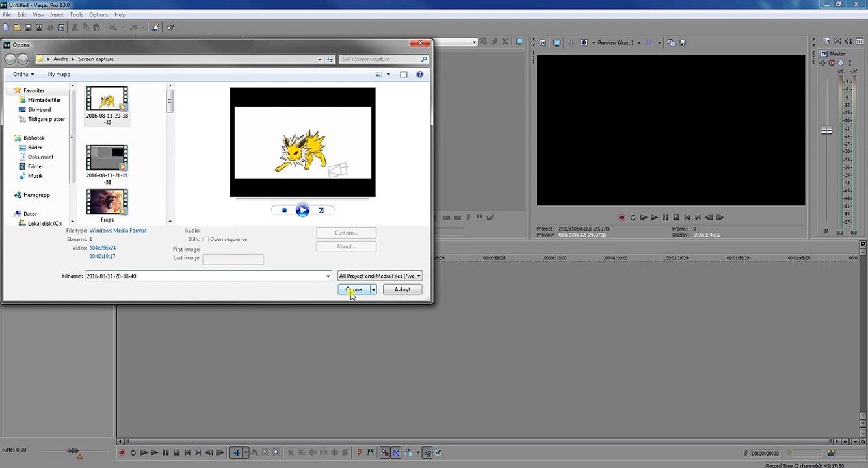
Task: Pause playback on the timeline transport bar
Action: point(166,452)
